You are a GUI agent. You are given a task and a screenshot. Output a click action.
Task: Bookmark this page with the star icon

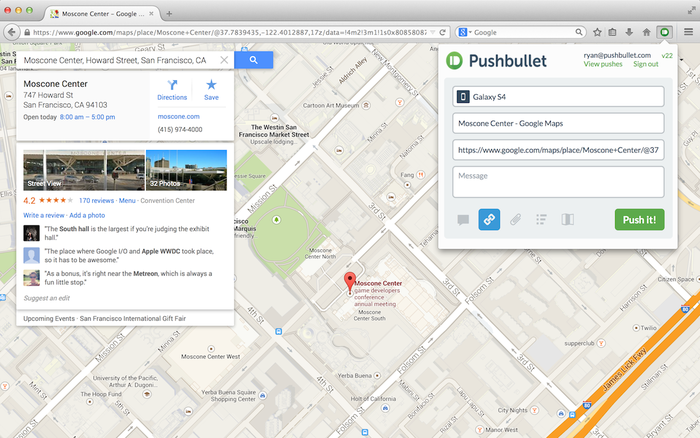[x=597, y=32]
